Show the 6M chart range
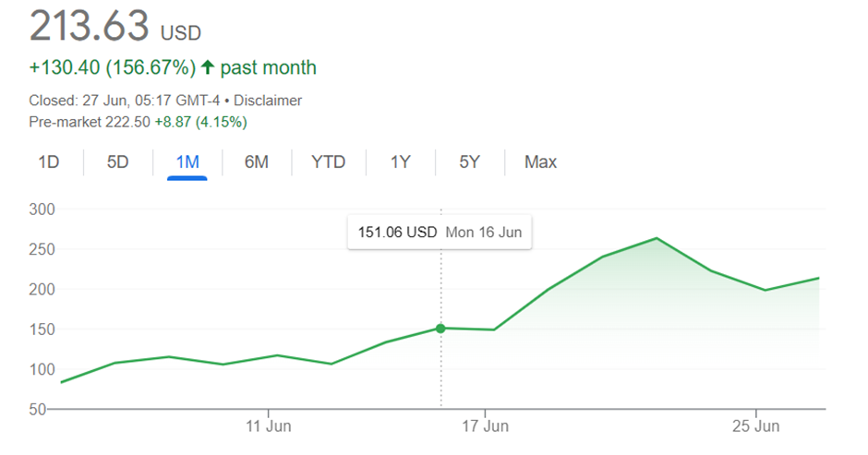This screenshot has height=455, width=868. tap(257, 162)
